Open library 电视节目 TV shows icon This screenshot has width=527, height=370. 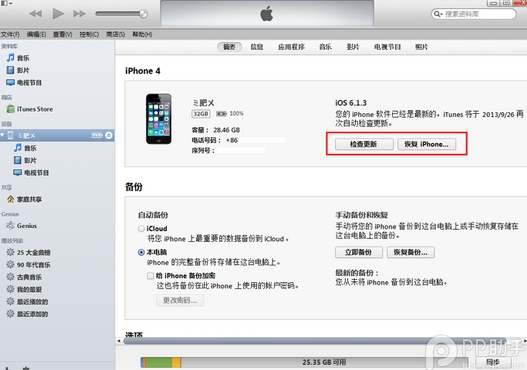point(10,82)
